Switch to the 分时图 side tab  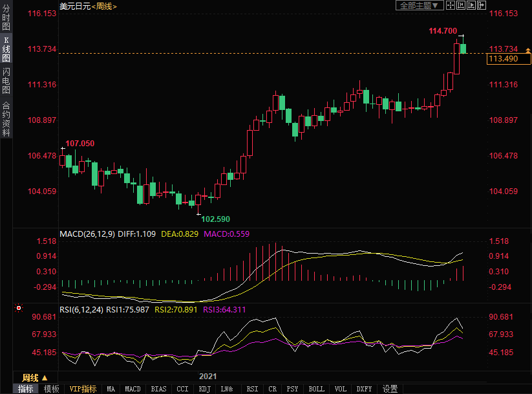tap(6, 18)
